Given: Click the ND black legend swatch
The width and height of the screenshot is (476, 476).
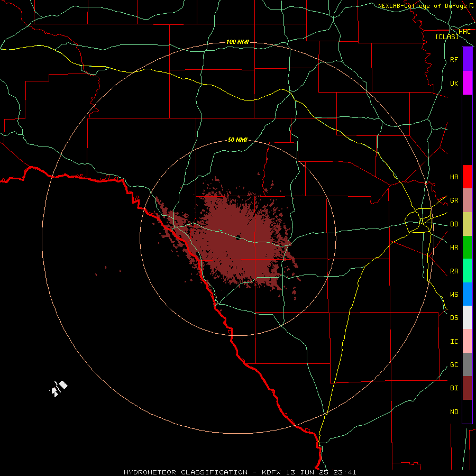Looking at the screenshot, I should point(467,411).
